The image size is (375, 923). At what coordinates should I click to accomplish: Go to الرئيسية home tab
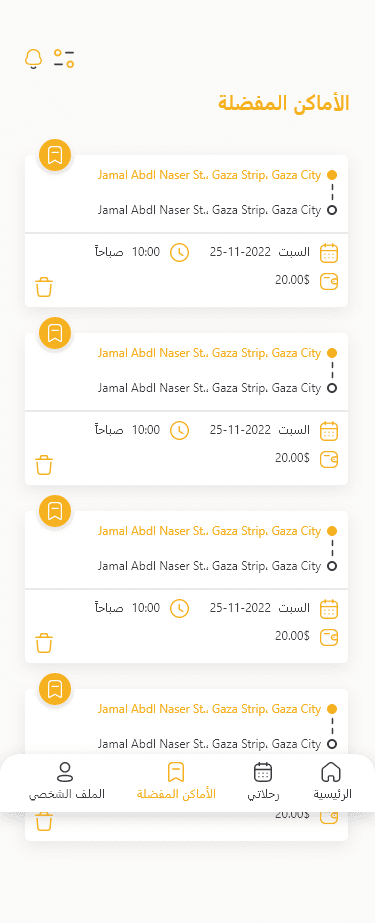tap(332, 781)
